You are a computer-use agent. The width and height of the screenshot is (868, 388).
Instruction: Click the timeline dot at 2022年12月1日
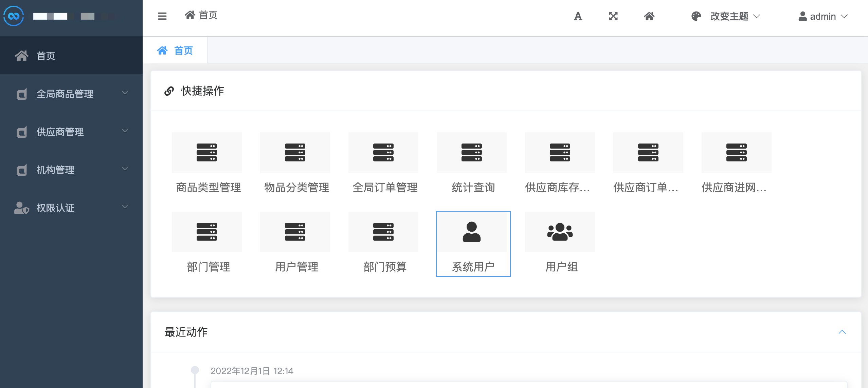[195, 370]
